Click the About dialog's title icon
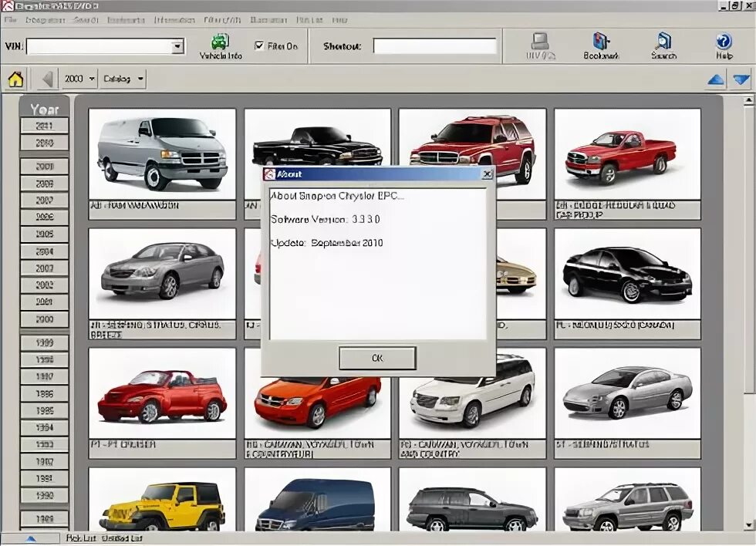 click(270, 174)
